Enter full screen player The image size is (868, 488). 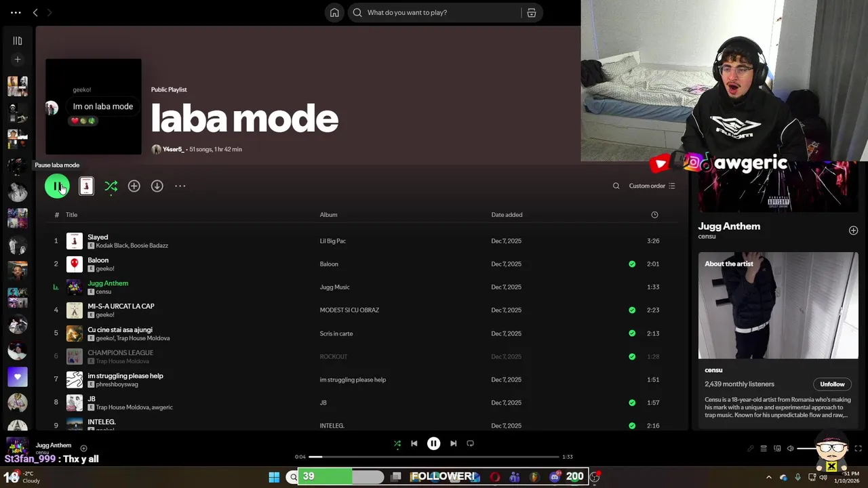858,449
